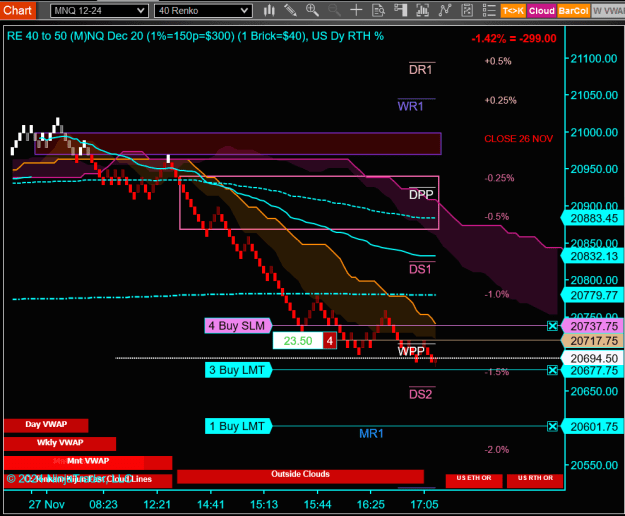Click the 20717.75 entry price marker
Screen dimensions: 625x516
tap(593, 341)
